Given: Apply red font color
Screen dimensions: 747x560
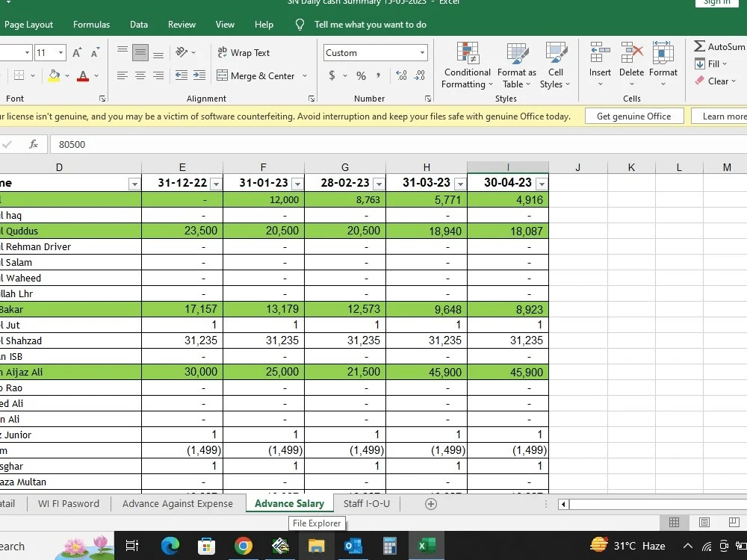Looking at the screenshot, I should point(83,75).
